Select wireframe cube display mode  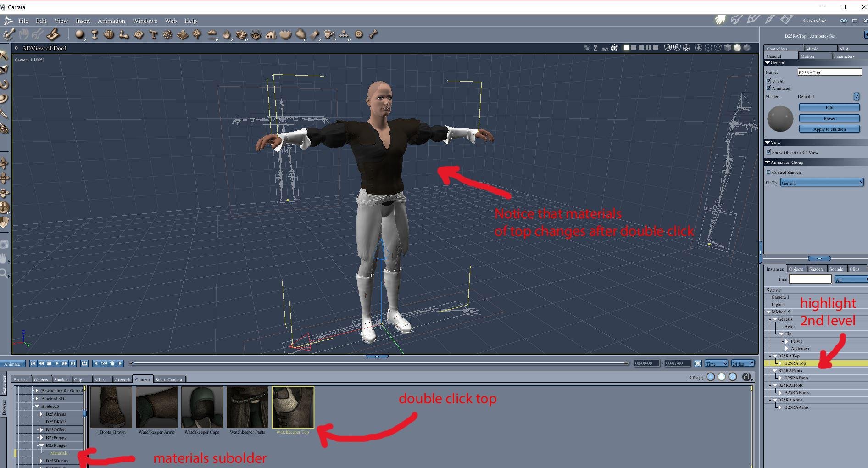tap(718, 48)
